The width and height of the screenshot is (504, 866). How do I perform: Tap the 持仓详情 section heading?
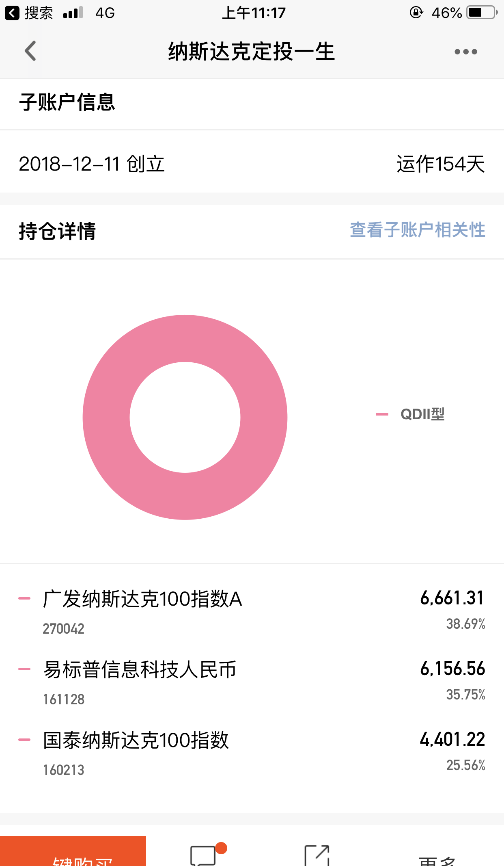(x=58, y=231)
